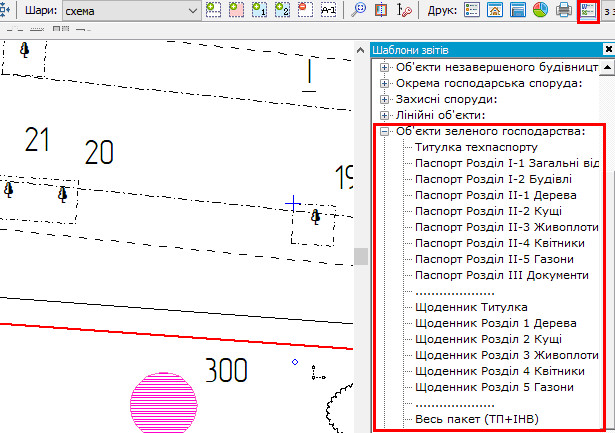Close the Шаблони звітів panel

pos(608,48)
